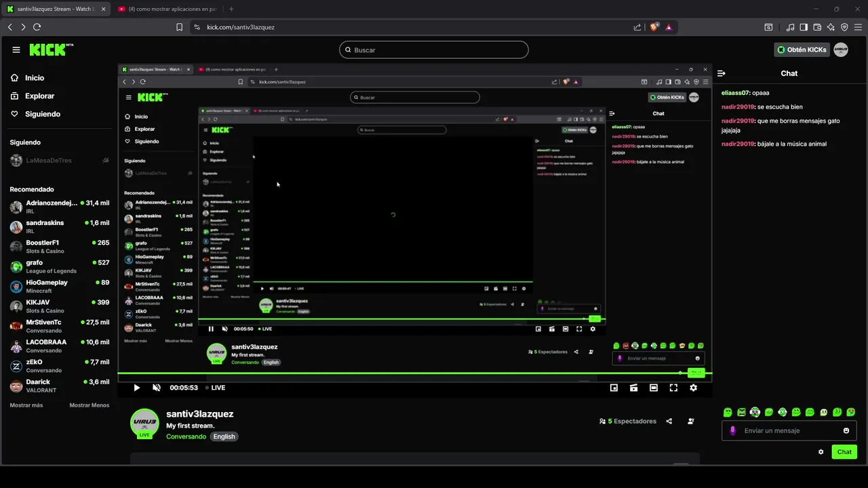The height and width of the screenshot is (488, 868).
Task: Toggle picture-in-picture mode in player
Action: [614, 388]
